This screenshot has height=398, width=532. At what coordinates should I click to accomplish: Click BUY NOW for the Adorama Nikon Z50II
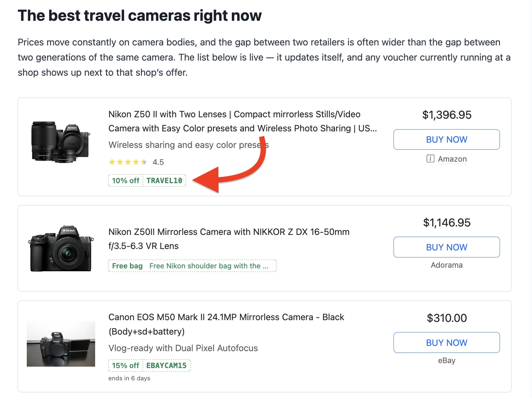(x=446, y=247)
